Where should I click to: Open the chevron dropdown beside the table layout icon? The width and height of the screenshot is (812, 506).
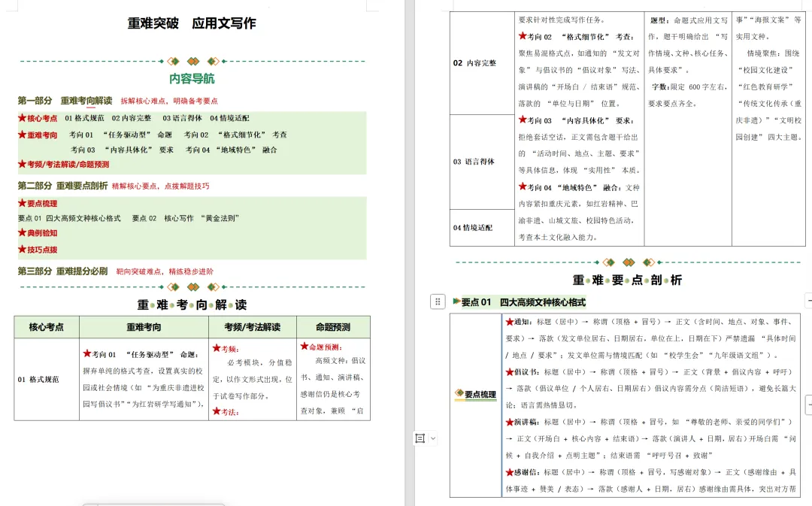pyautogui.click(x=434, y=438)
